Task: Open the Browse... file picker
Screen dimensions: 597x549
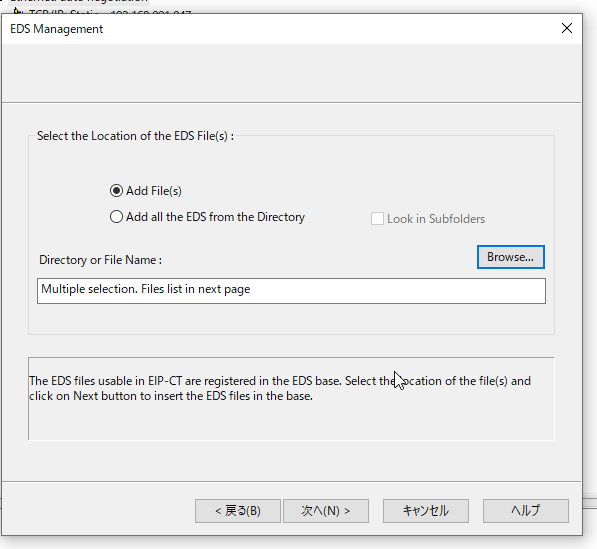Action: (x=511, y=257)
